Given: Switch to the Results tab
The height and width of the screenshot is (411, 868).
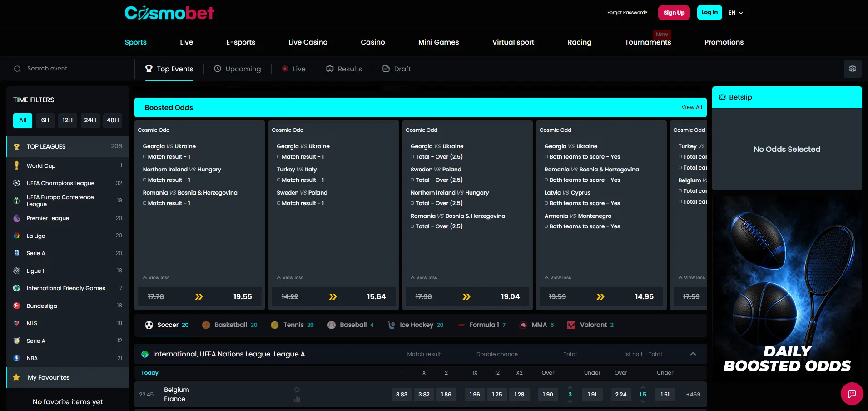Looking at the screenshot, I should [344, 69].
